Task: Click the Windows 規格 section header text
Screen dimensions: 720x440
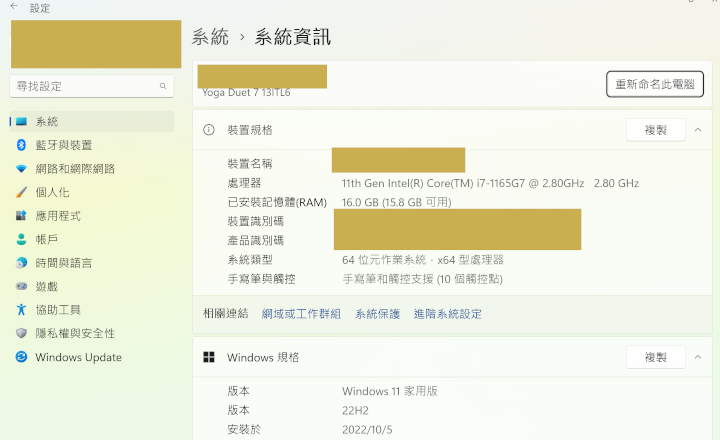Action: 263,357
